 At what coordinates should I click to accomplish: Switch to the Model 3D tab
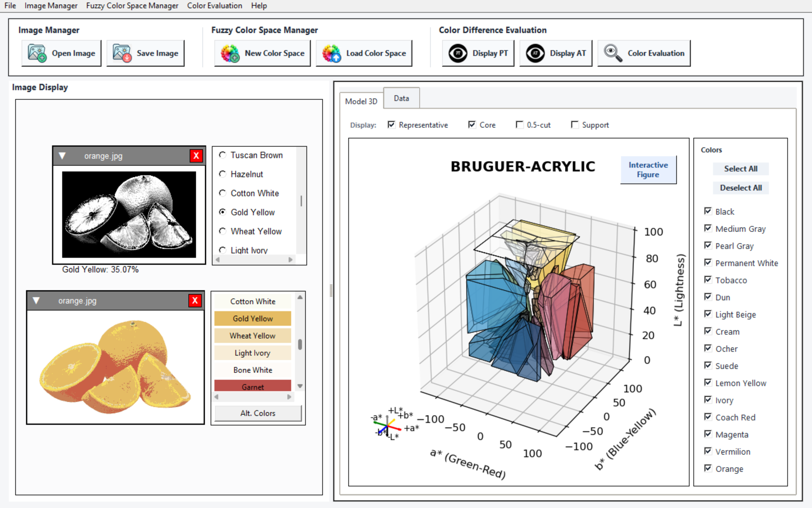[361, 101]
